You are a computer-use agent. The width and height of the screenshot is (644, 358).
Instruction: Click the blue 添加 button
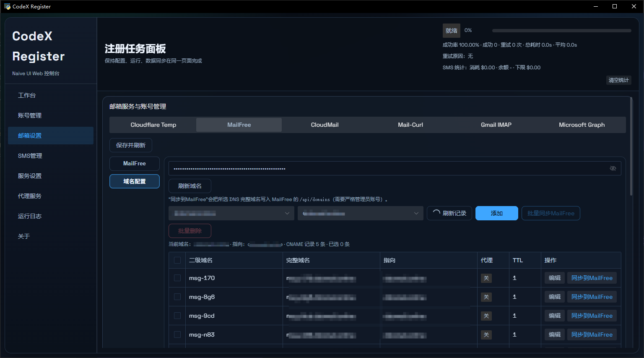(x=497, y=213)
